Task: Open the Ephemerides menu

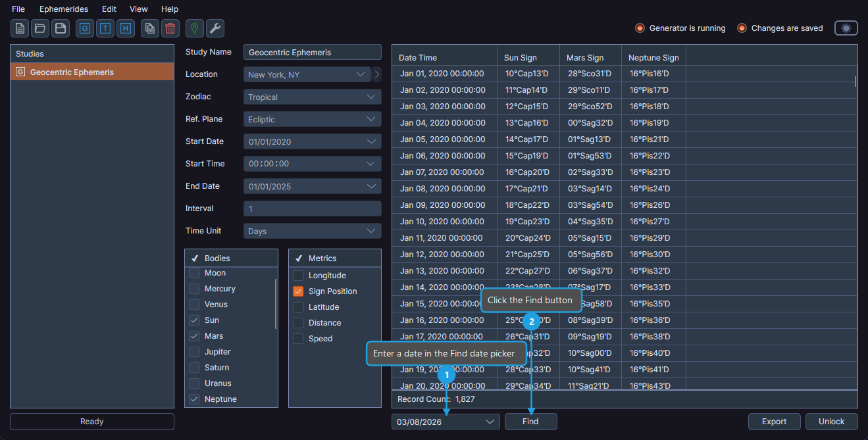Action: click(63, 9)
